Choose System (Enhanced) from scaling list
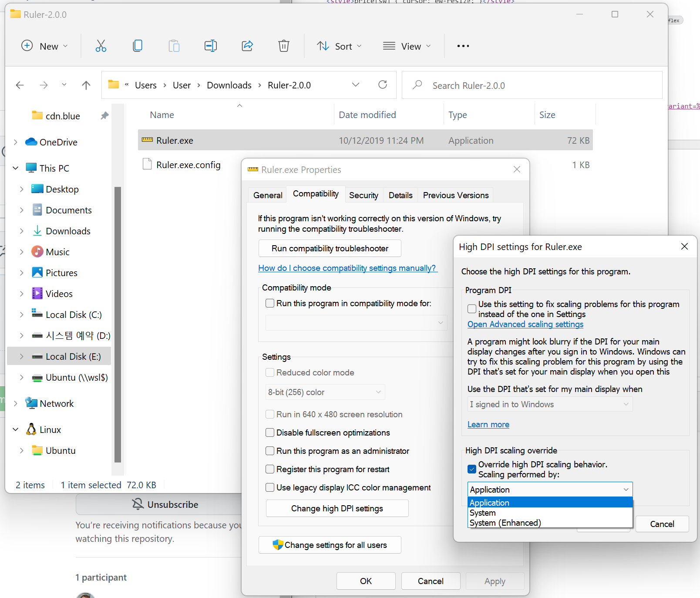 pyautogui.click(x=550, y=523)
